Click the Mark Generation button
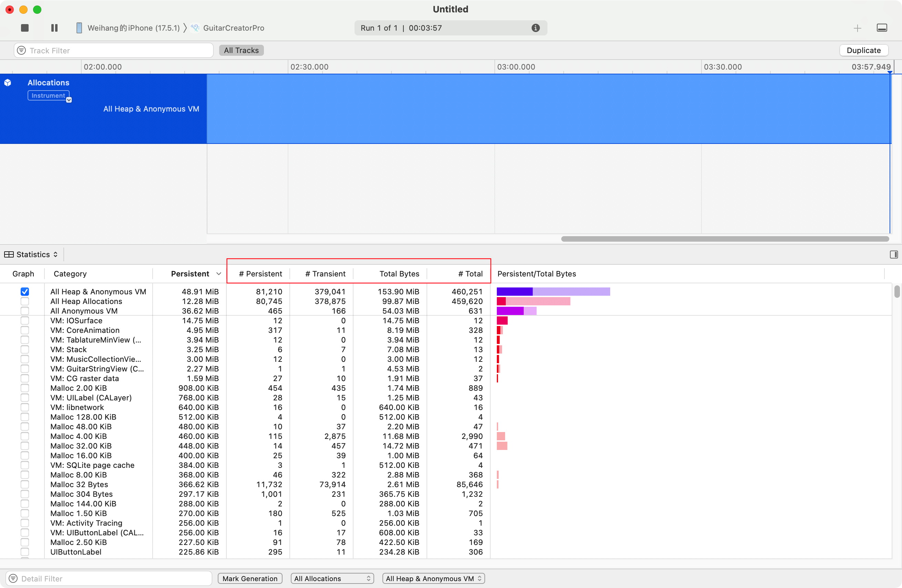This screenshot has width=902, height=588. (250, 578)
